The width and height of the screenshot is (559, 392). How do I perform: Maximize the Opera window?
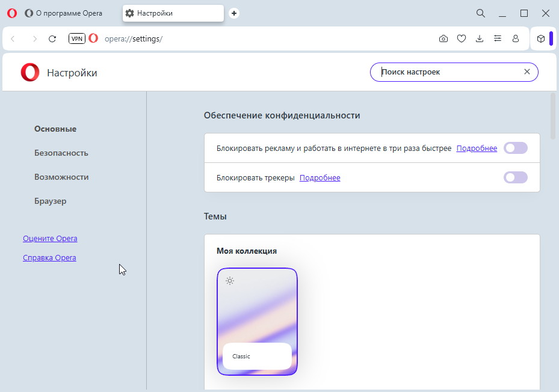tap(524, 13)
